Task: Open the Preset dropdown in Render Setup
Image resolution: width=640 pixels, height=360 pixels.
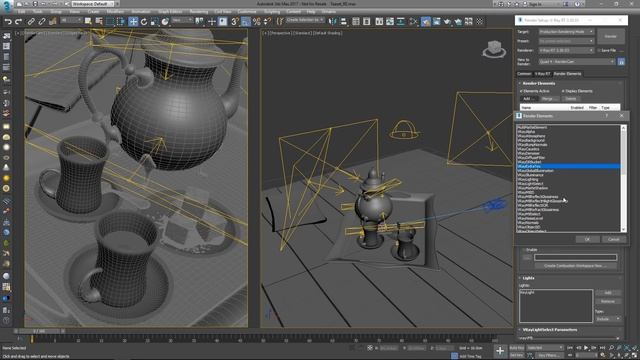Action: click(x=566, y=41)
